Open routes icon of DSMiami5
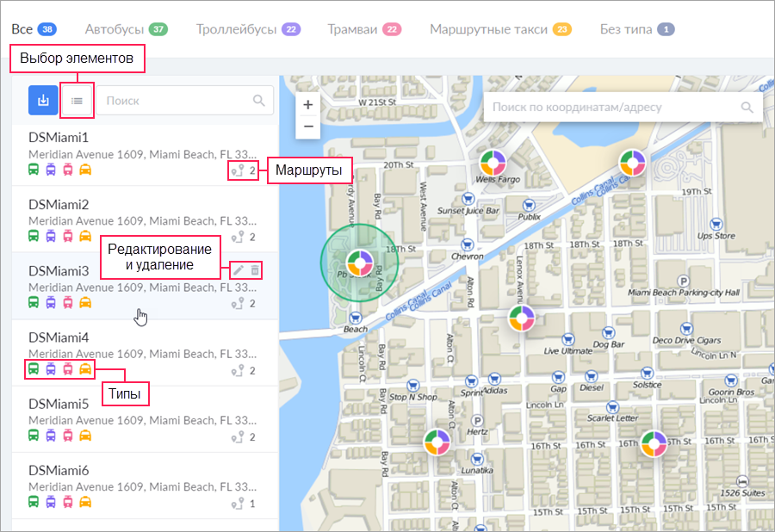Viewport: 775px width, 532px height. [x=238, y=437]
